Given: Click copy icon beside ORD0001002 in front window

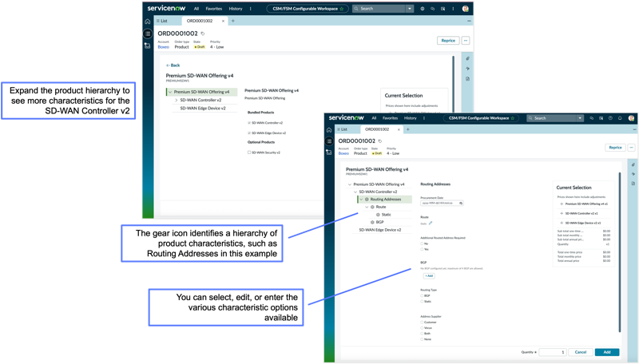Looking at the screenshot, I should point(380,141).
